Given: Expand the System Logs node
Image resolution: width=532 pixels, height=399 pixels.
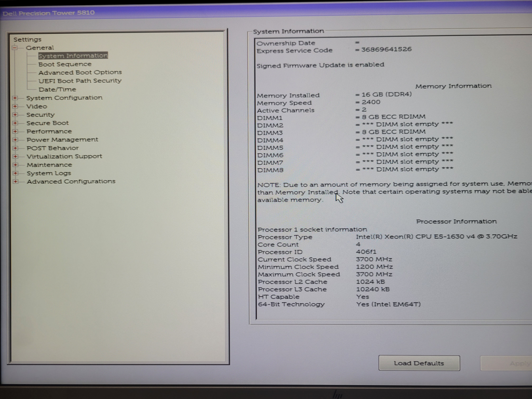Looking at the screenshot, I should coord(16,173).
